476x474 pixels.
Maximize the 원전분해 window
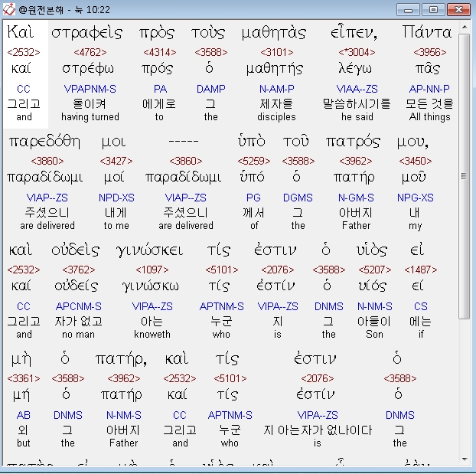click(x=433, y=10)
